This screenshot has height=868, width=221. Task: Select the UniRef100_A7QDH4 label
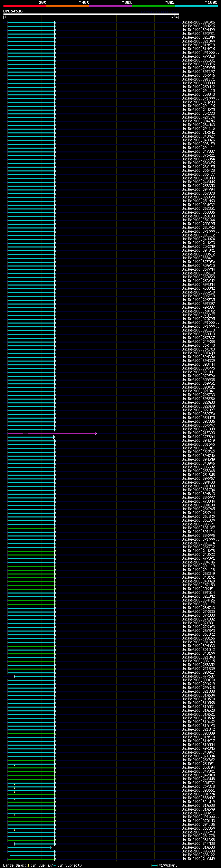tap(198, 502)
